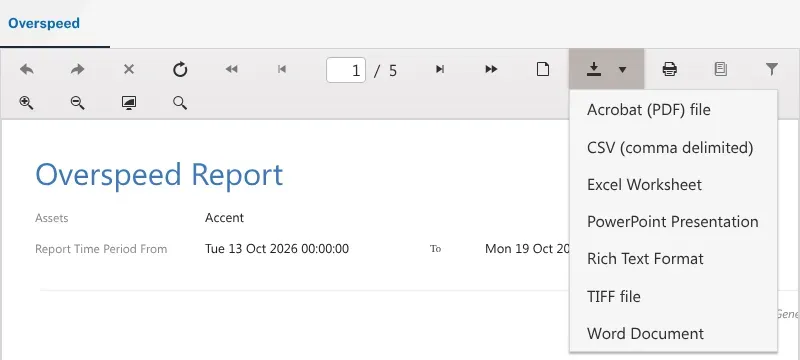Switch to full screen view
The width and height of the screenshot is (800, 360).
tap(129, 103)
